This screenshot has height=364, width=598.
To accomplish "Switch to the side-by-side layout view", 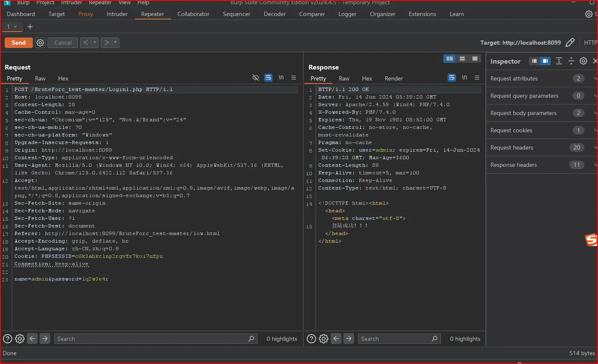I will click(449, 59).
